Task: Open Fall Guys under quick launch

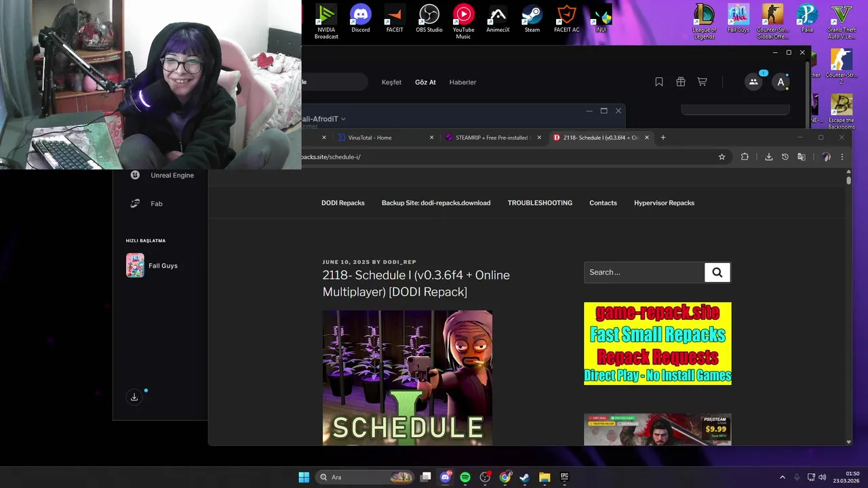Action: coord(153,266)
